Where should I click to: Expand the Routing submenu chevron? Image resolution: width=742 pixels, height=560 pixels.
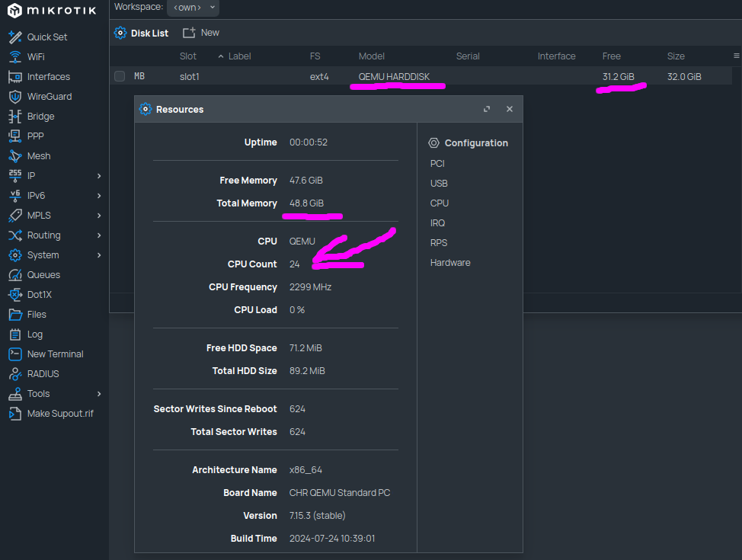[99, 235]
